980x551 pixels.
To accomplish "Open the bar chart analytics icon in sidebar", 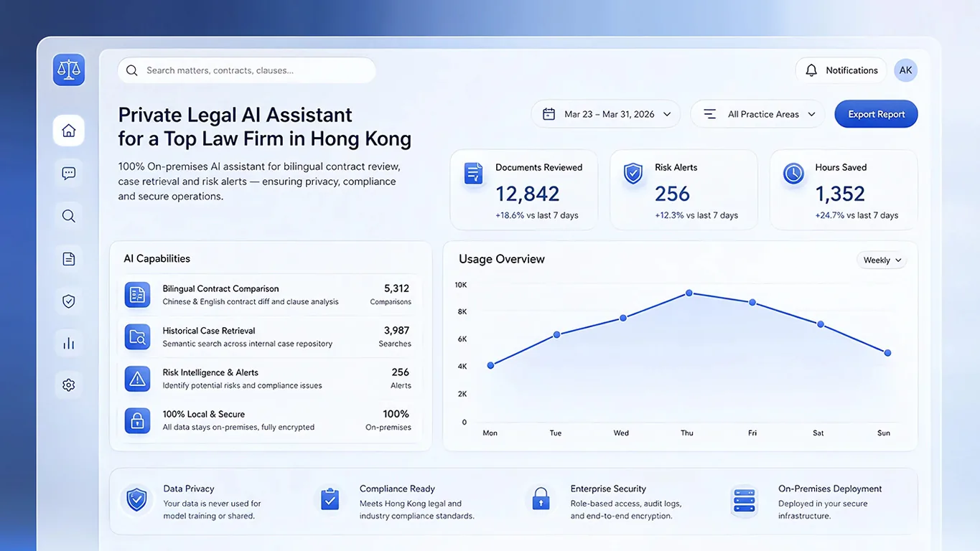I will pyautogui.click(x=69, y=343).
